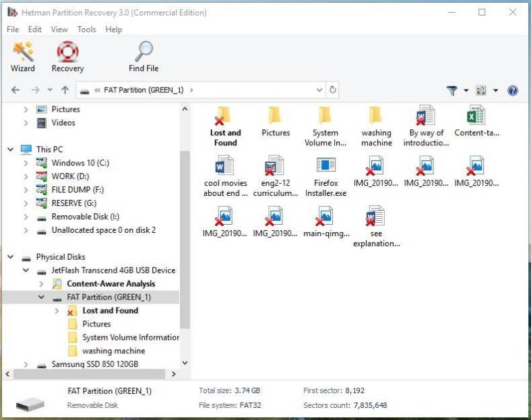
Task: Expand the Lost and Found tree node
Action: (57, 310)
